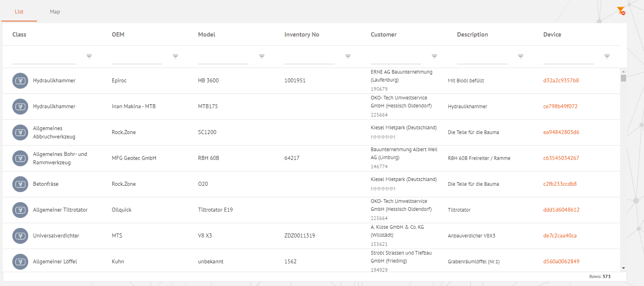Focus the Customer filter input field
Screen dimensions: 644x286
[396, 58]
